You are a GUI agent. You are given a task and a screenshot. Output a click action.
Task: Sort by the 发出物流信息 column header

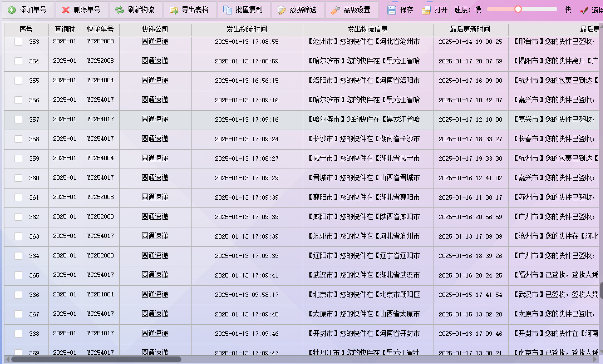[x=368, y=29]
